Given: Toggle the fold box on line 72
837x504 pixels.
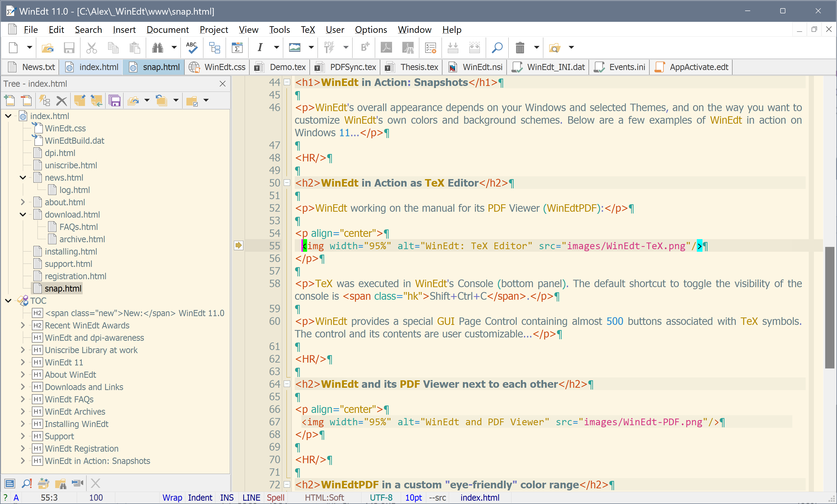Looking at the screenshot, I should point(287,484).
